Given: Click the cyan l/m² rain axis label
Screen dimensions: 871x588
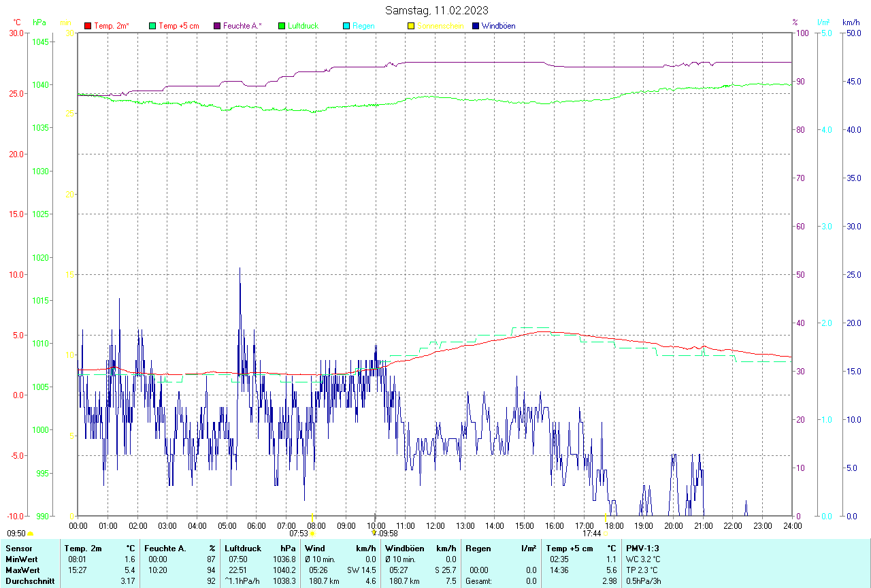Looking at the screenshot, I should tap(823, 22).
